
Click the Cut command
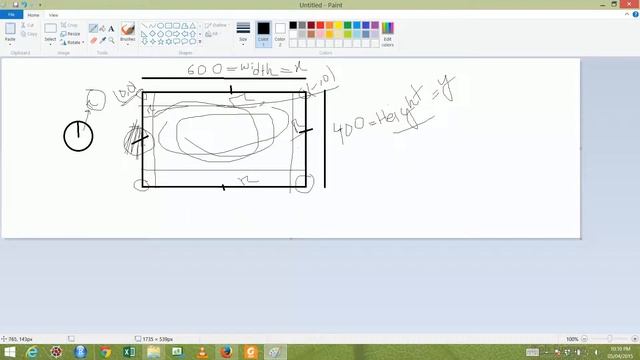[27, 25]
